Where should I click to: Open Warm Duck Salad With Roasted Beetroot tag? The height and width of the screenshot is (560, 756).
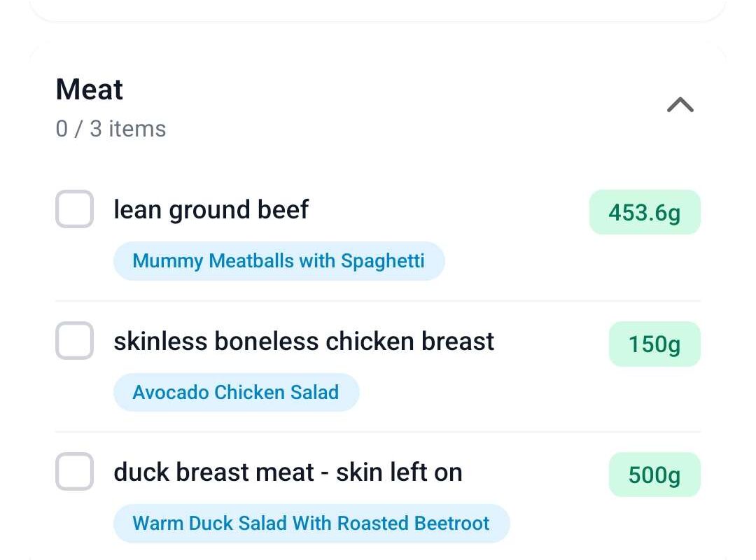(x=311, y=524)
